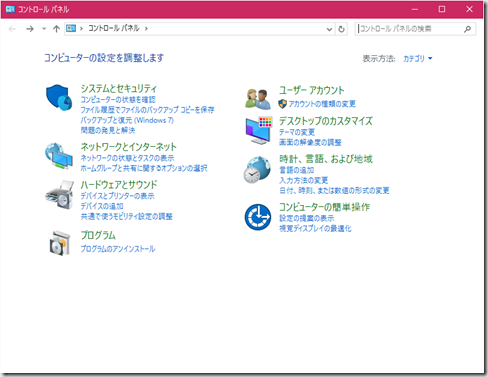
Task: Click the Control Panel icon in title bar
Action: point(10,9)
